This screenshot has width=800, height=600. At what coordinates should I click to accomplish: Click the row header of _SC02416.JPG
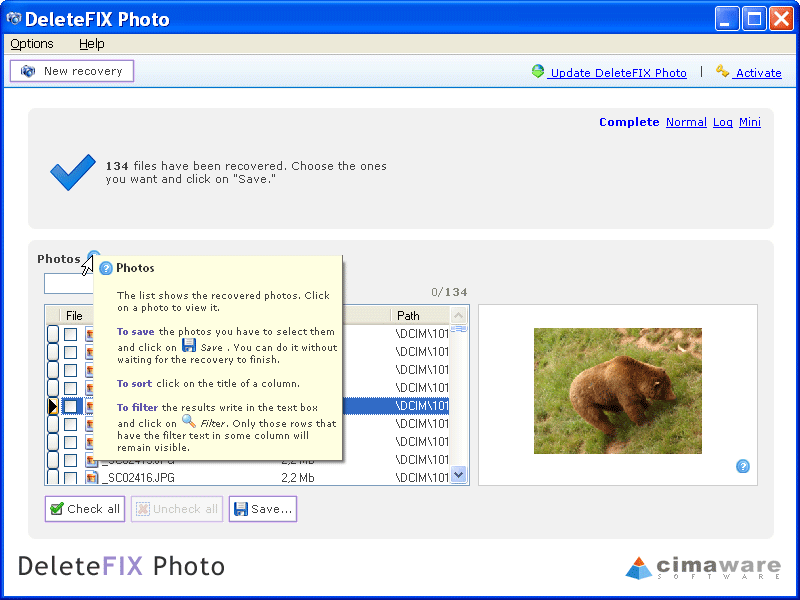pyautogui.click(x=53, y=478)
